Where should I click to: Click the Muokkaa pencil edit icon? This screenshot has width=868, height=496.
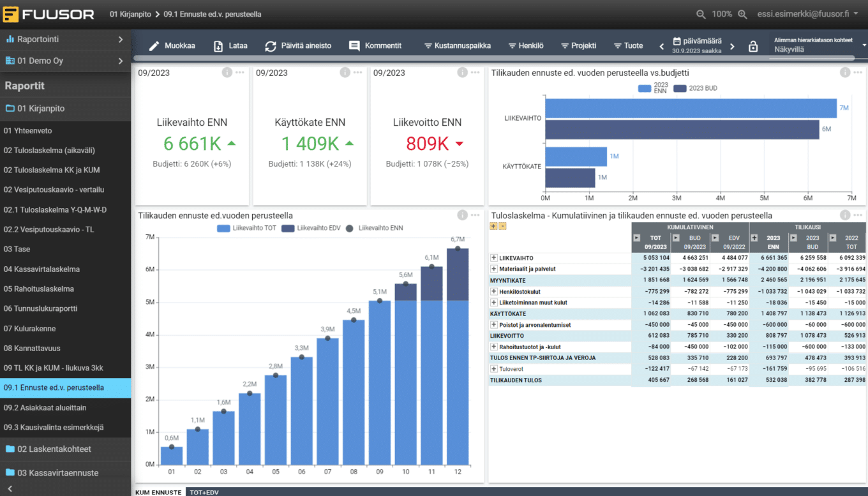point(154,46)
